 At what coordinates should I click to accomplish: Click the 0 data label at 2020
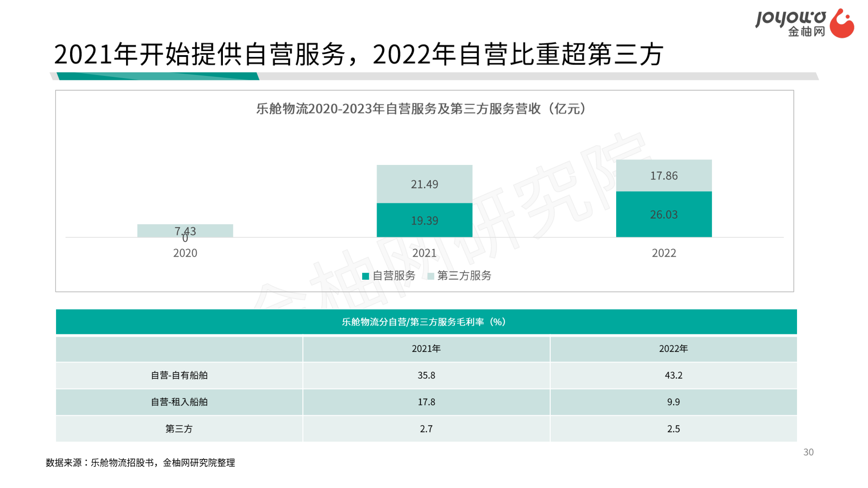pyautogui.click(x=185, y=239)
